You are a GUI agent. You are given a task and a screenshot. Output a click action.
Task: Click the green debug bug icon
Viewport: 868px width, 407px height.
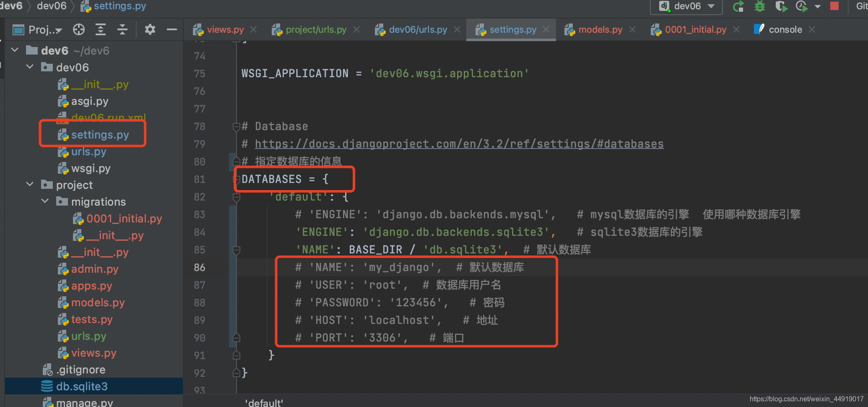[760, 6]
